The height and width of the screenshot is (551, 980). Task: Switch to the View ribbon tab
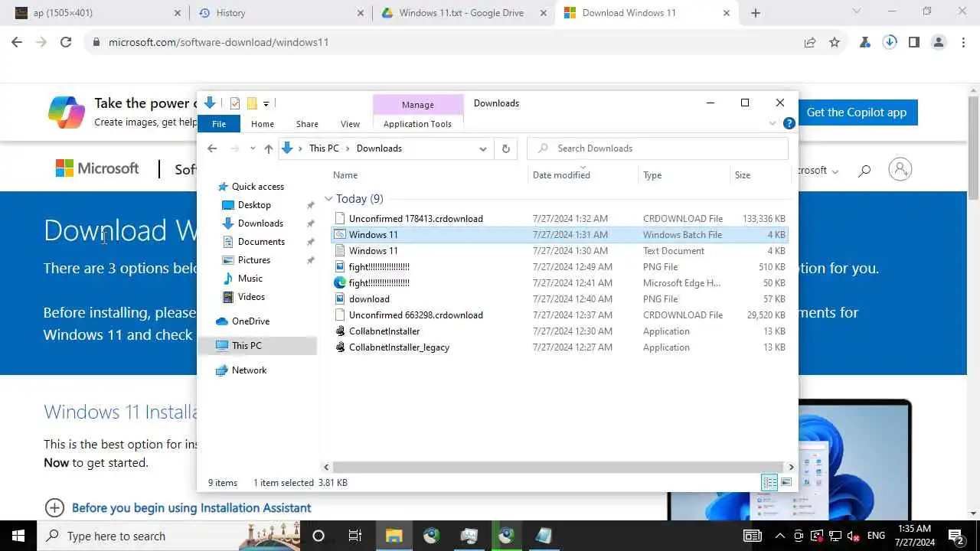(x=350, y=124)
